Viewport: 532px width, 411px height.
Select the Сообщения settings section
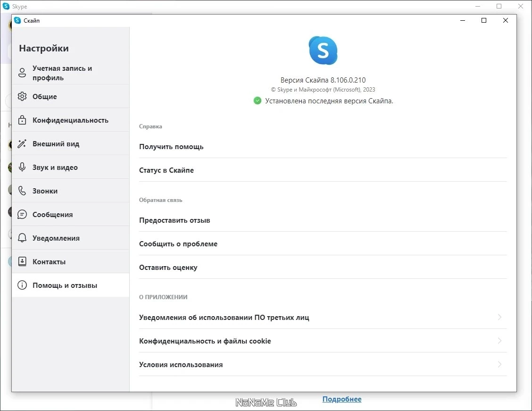pos(71,215)
